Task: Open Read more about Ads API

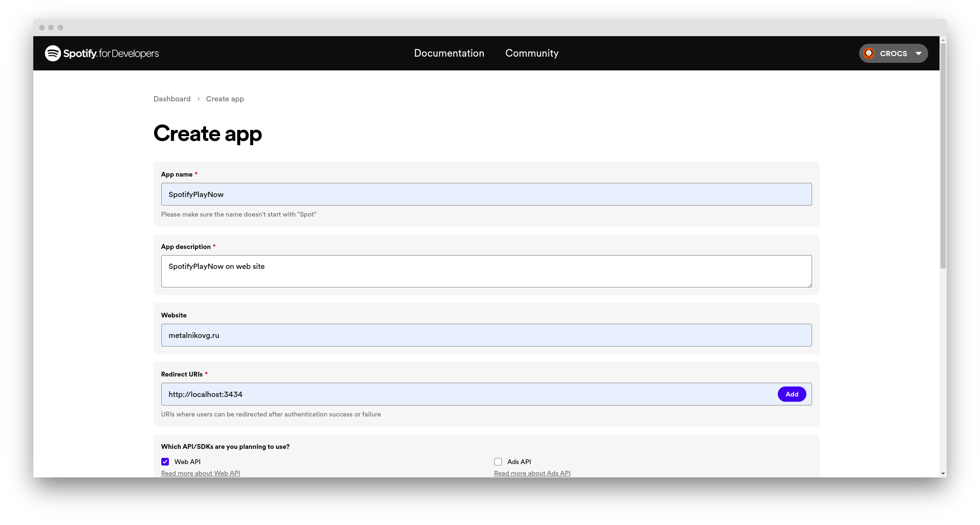Action: (532, 473)
